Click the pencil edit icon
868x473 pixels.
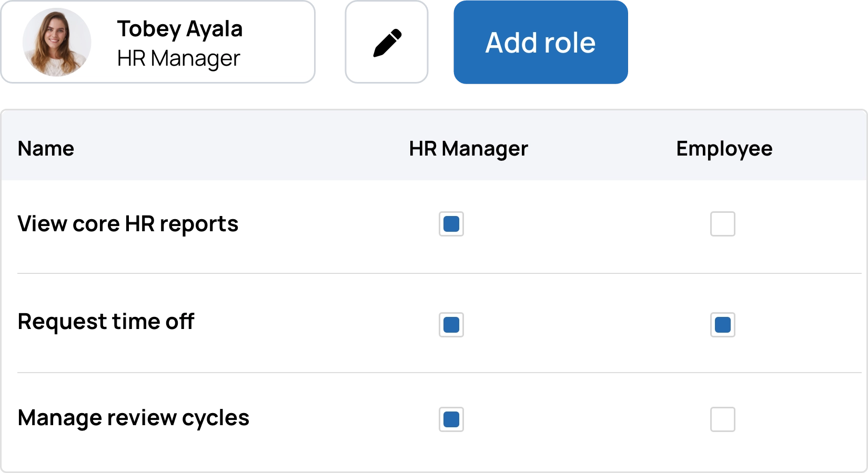click(x=387, y=43)
